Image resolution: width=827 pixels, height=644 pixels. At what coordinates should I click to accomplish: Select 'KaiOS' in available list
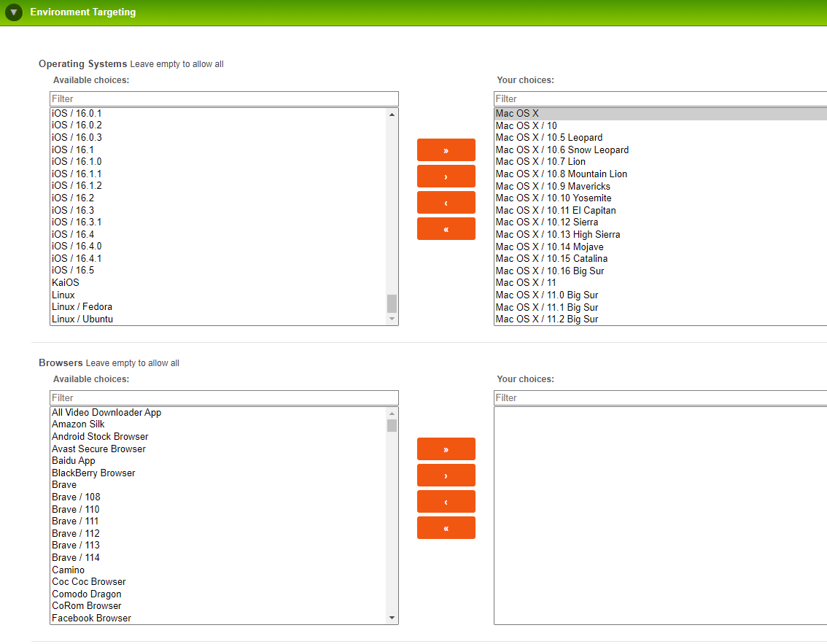point(218,283)
